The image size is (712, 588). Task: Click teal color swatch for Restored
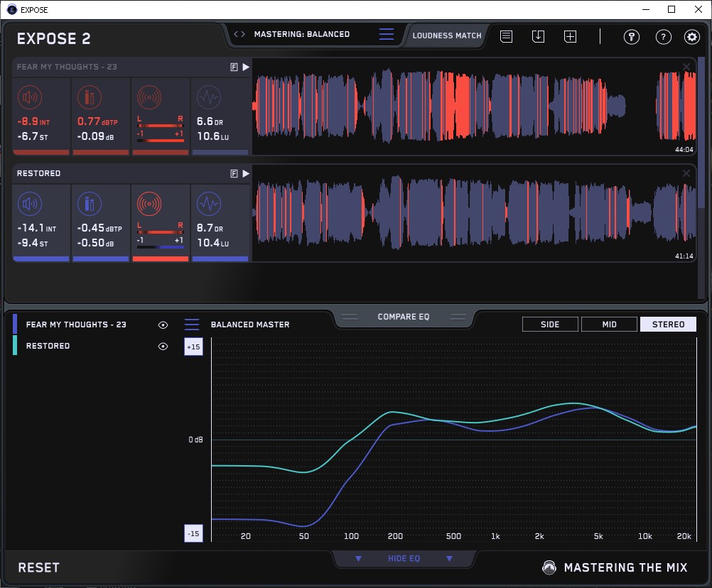click(15, 345)
